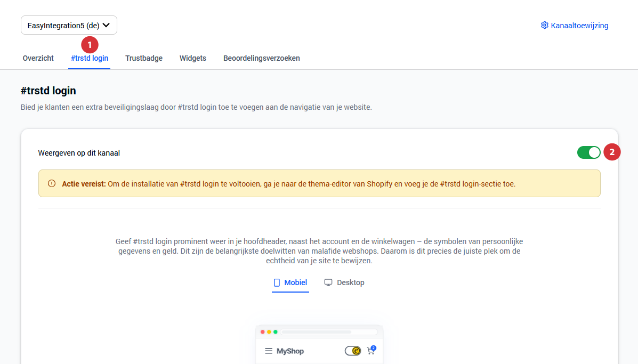Click the Kanaaltoewijzing gear icon

(544, 25)
